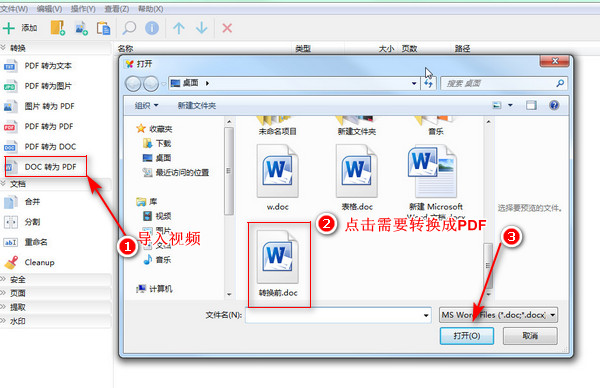Click the blue info icon in toolbar

point(152,28)
